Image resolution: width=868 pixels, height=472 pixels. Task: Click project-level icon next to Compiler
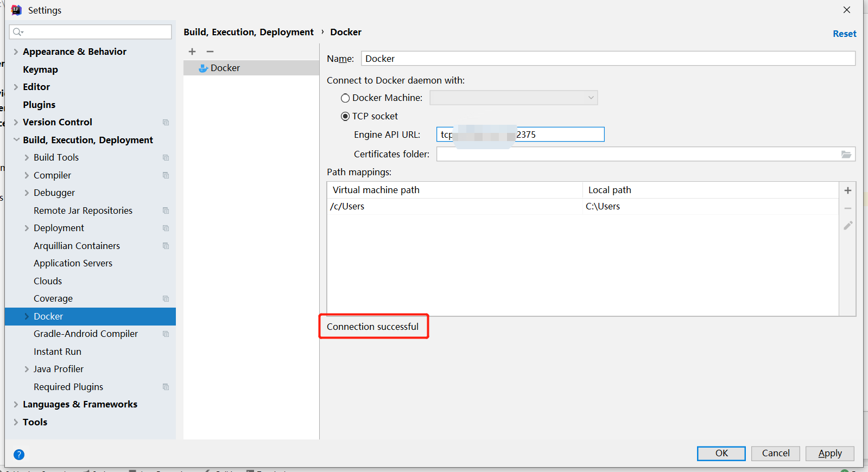[x=166, y=175]
